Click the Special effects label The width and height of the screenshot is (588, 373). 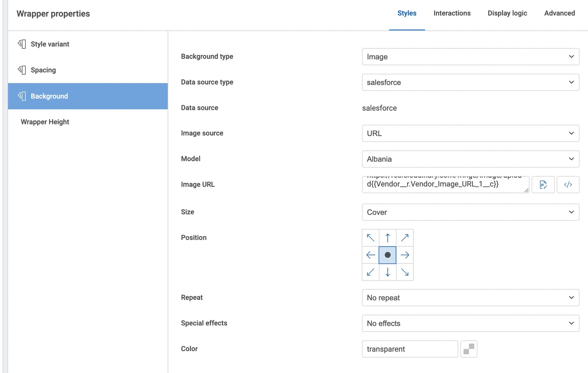coord(204,323)
